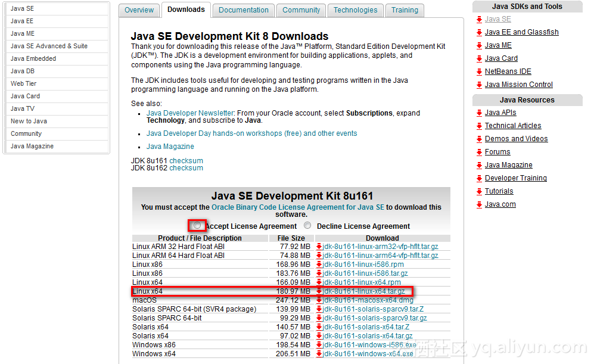Open the Overview tab
This screenshot has width=594, height=364.
coord(139,10)
